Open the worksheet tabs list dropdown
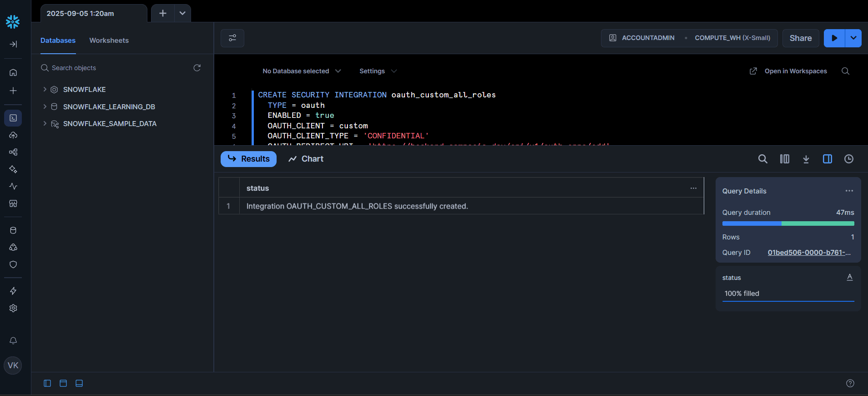The image size is (868, 396). tap(182, 13)
